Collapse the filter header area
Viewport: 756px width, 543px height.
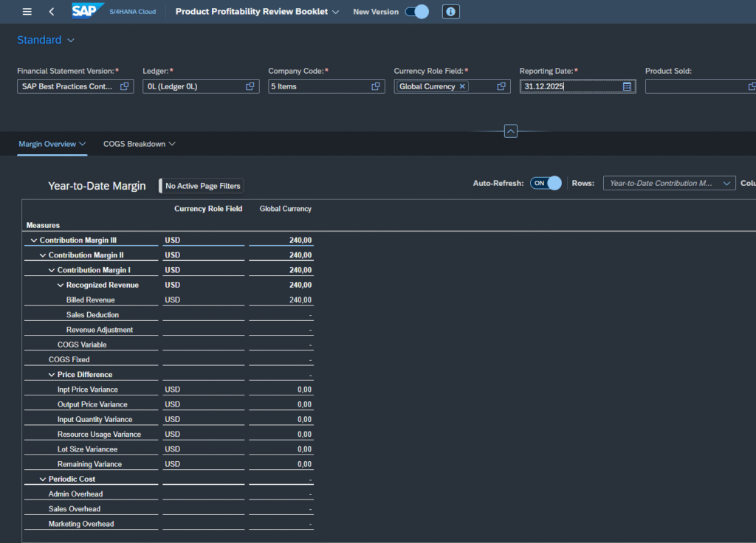click(x=511, y=131)
